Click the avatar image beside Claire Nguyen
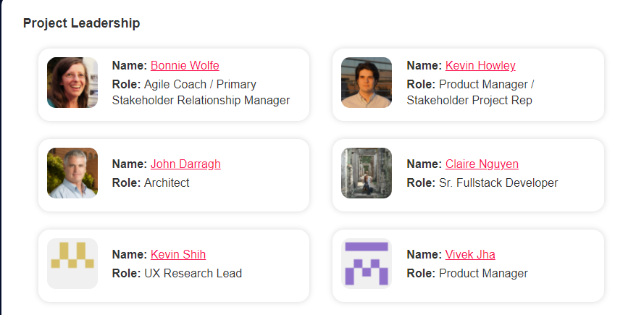 tap(367, 173)
